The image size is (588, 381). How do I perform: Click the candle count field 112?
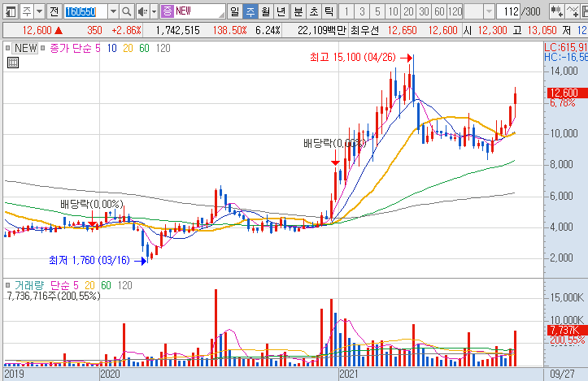click(509, 11)
